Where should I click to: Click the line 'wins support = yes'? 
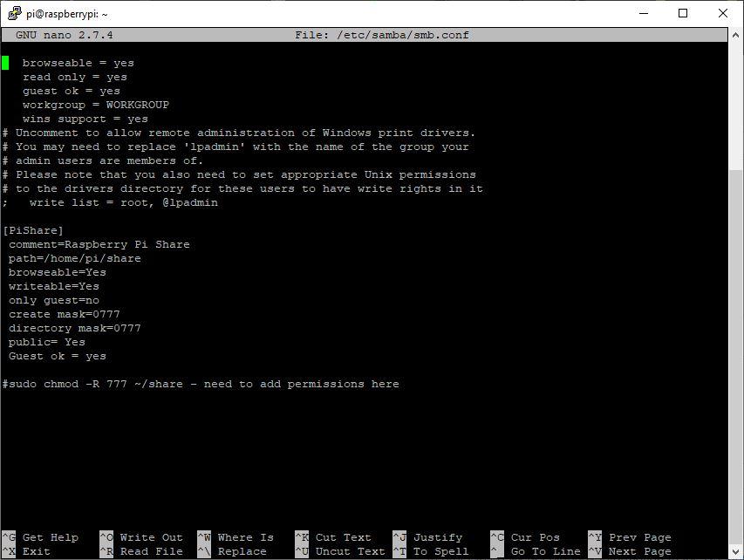tap(85, 119)
